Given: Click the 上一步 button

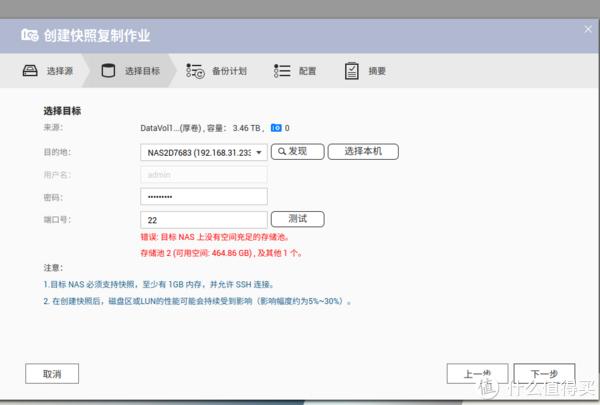Looking at the screenshot, I should point(477,374).
